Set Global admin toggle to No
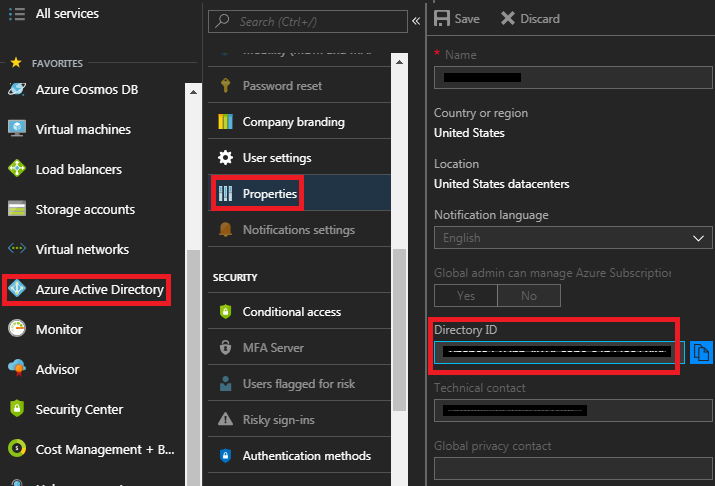 pos(529,295)
